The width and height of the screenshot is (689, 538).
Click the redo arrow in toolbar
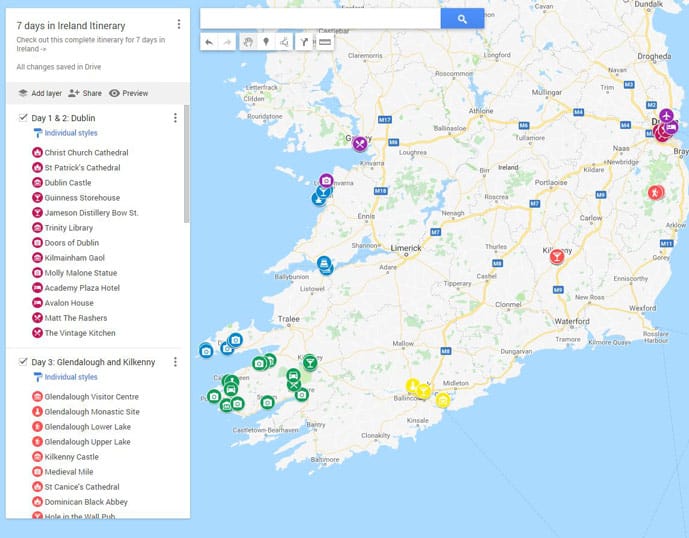[227, 42]
